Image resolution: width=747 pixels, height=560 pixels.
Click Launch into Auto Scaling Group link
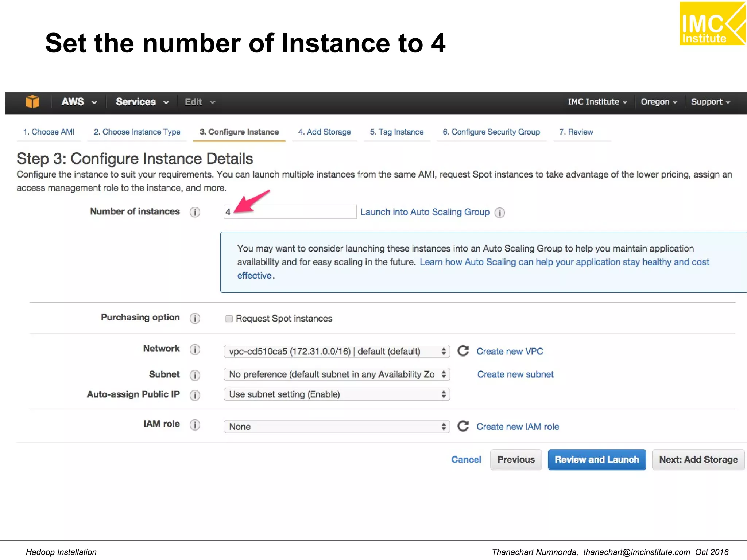tap(425, 212)
